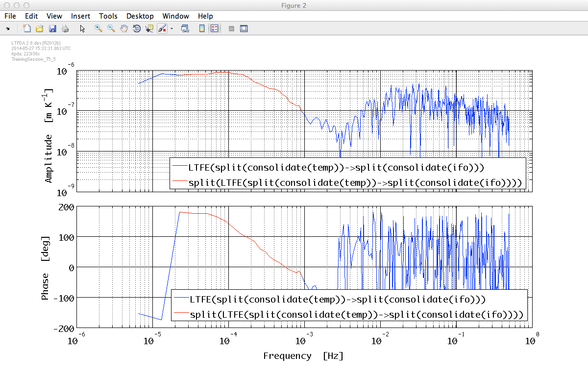Click the red close window button
The width and height of the screenshot is (588, 379).
6,5
